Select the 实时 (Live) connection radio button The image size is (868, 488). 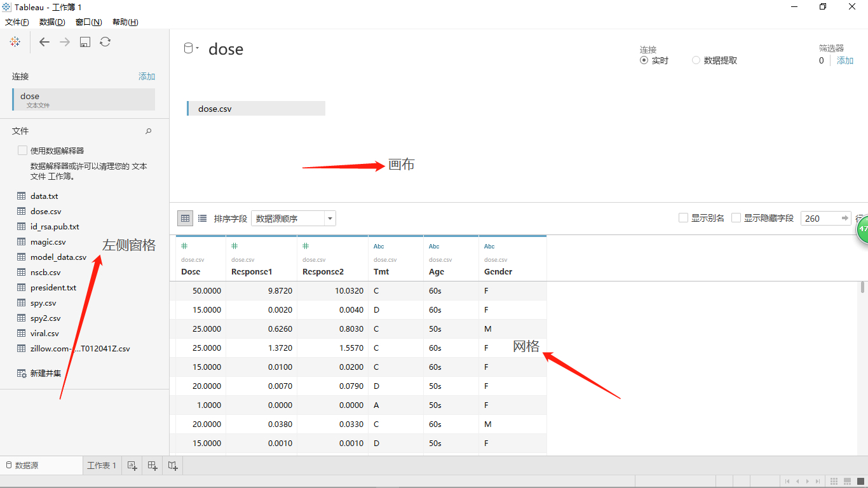[644, 60]
